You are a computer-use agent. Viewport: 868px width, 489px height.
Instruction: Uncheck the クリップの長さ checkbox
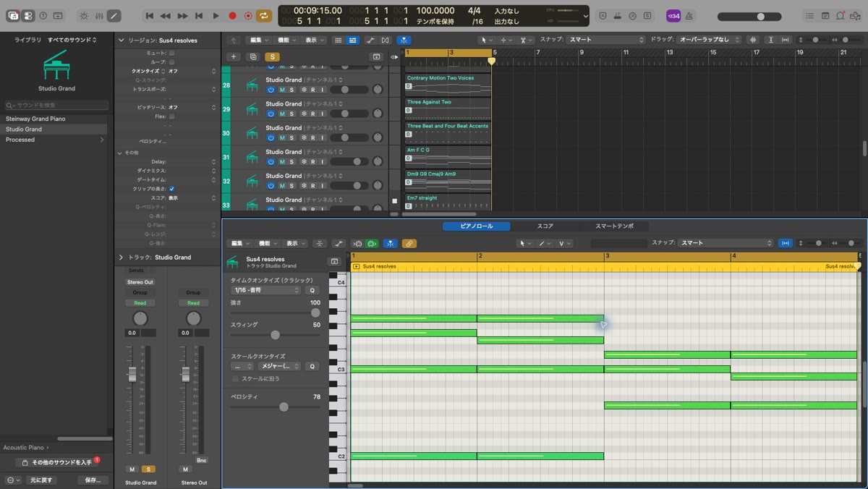[171, 189]
